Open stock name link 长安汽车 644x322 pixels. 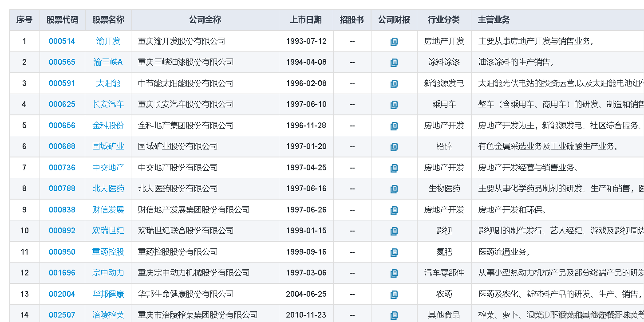coord(108,104)
